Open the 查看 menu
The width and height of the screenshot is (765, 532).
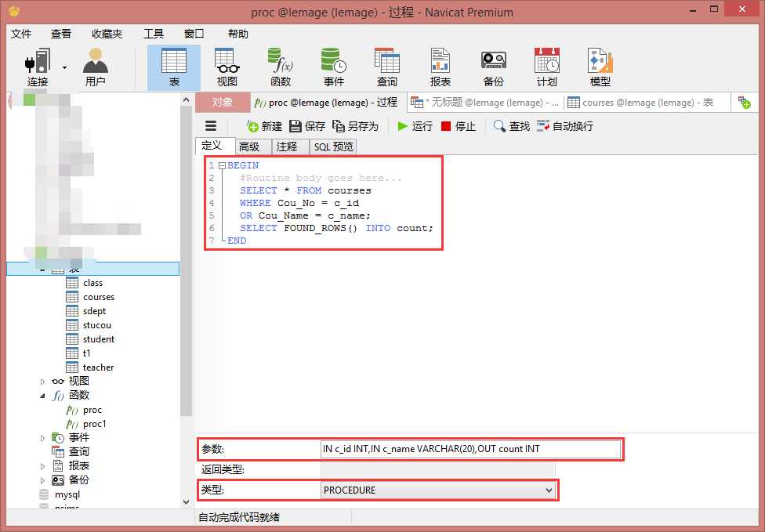(x=61, y=34)
